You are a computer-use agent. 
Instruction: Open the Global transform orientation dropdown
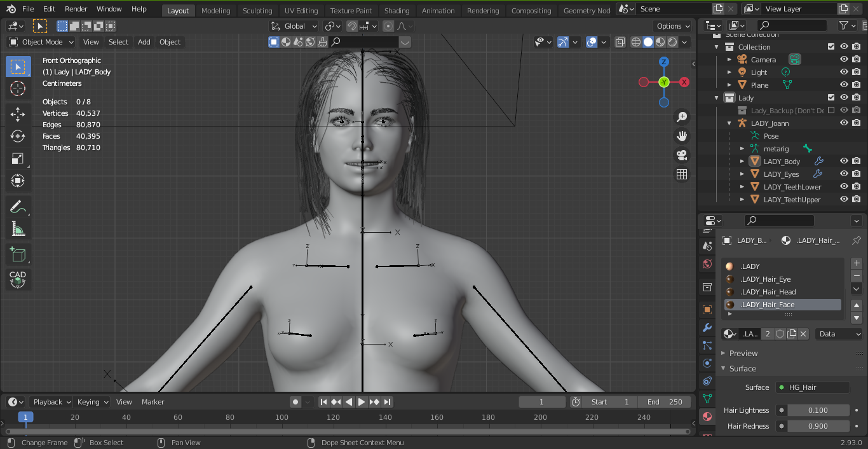click(x=294, y=26)
